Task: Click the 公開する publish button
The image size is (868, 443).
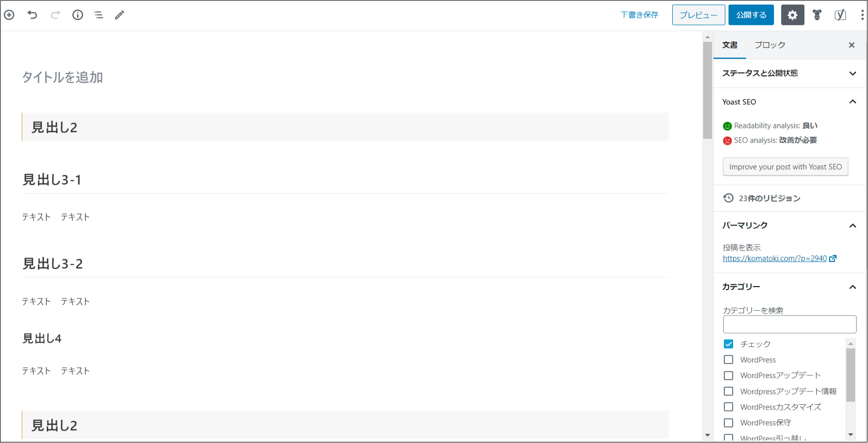Action: [x=751, y=15]
